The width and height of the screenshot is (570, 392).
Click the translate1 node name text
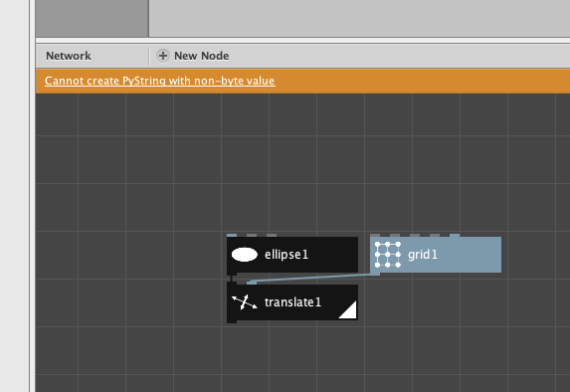292,302
